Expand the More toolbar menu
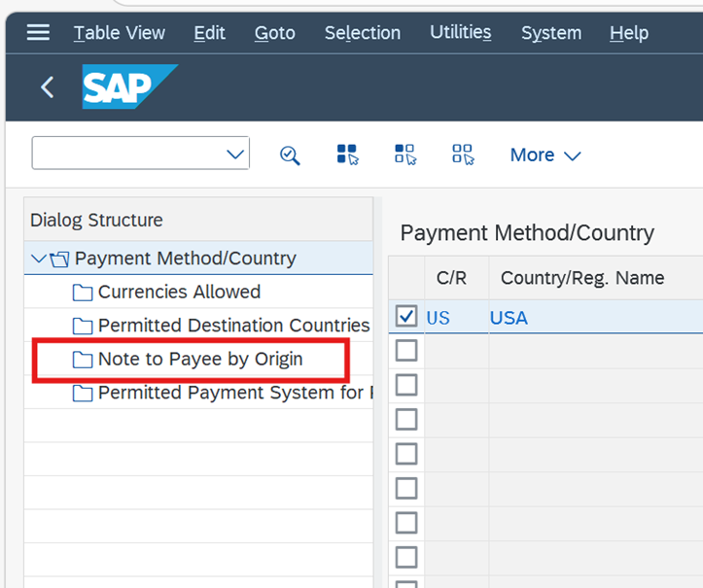703x588 pixels. (x=545, y=156)
